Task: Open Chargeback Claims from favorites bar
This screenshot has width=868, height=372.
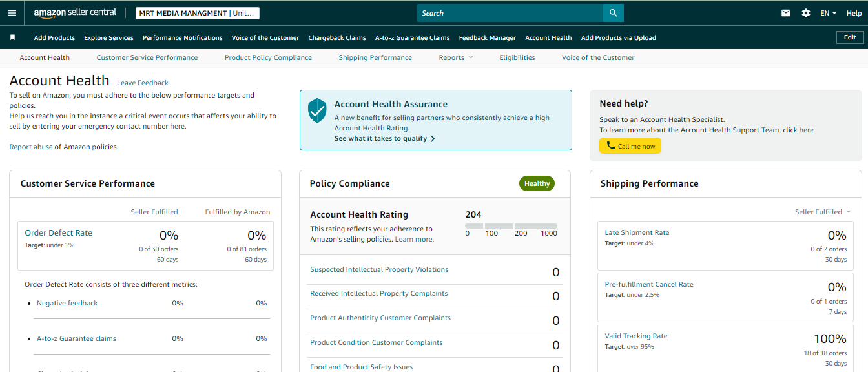Action: (337, 37)
